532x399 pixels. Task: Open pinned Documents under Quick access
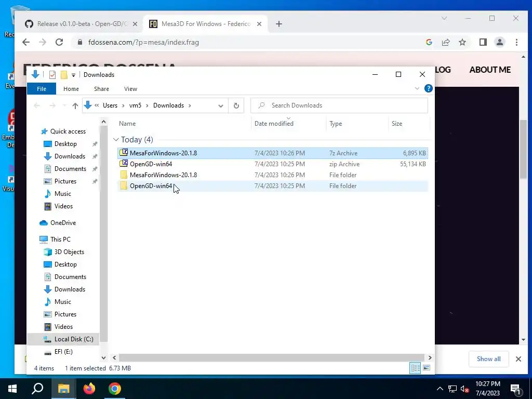pos(70,169)
